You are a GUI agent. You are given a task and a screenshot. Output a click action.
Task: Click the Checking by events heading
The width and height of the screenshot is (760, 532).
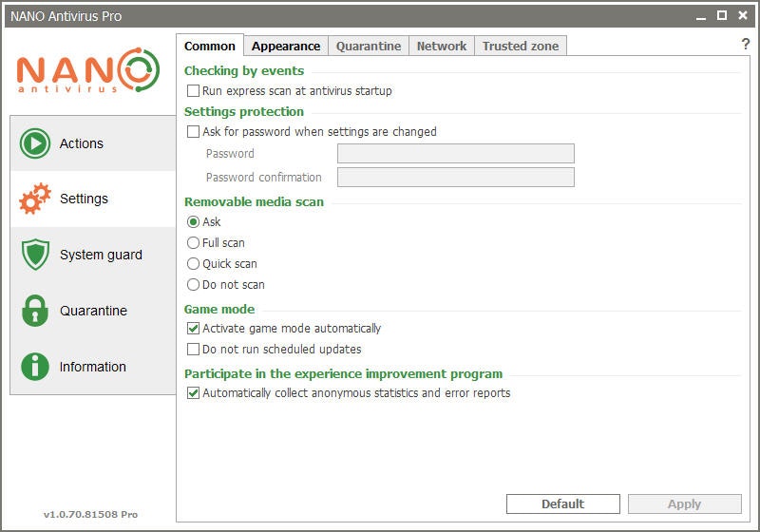point(244,70)
